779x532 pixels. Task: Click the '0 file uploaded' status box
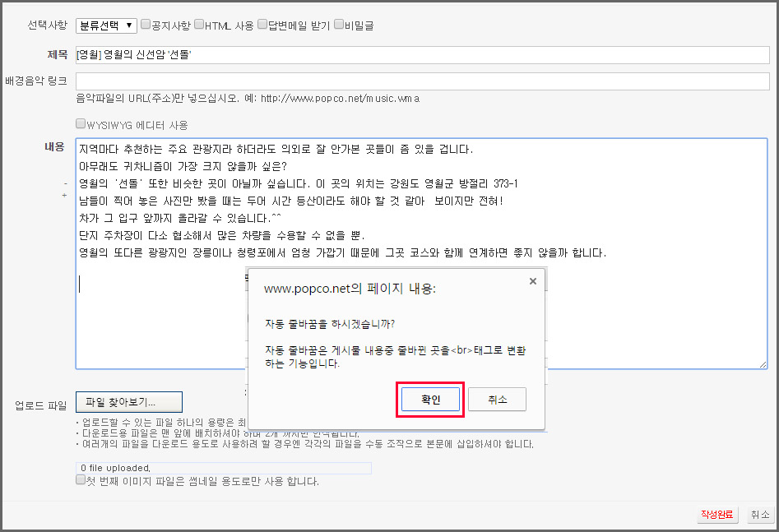click(x=223, y=468)
